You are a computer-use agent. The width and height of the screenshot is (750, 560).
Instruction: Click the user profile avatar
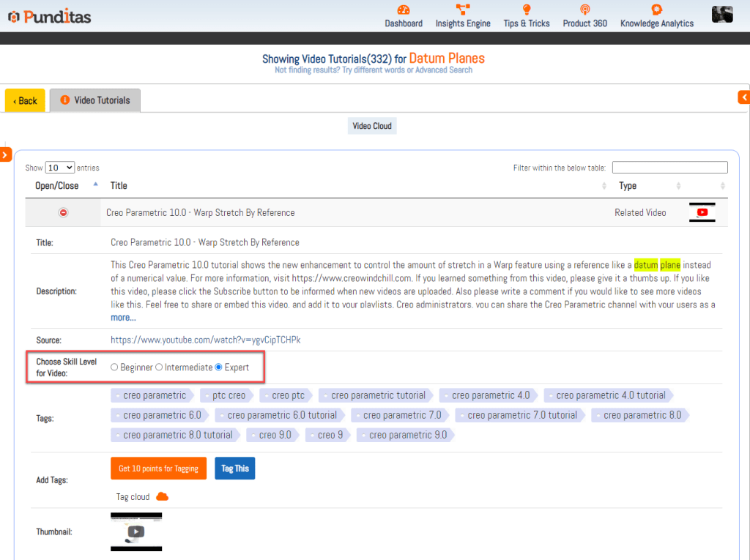pyautogui.click(x=722, y=15)
